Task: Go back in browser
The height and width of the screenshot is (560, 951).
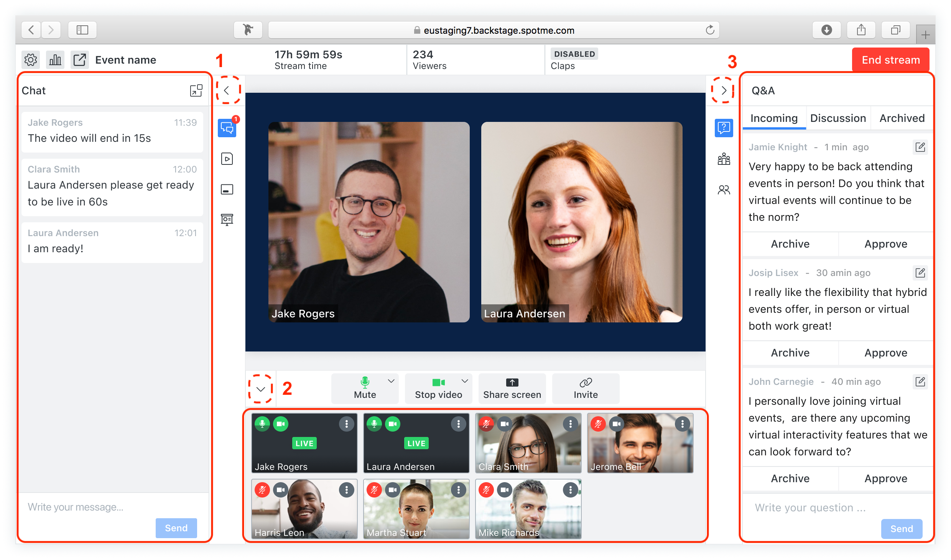Action: (31, 30)
